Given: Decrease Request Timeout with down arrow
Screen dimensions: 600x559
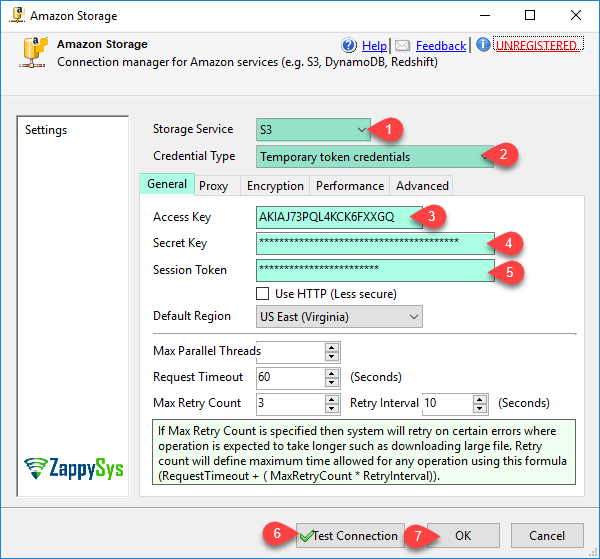Looking at the screenshot, I should (332, 383).
